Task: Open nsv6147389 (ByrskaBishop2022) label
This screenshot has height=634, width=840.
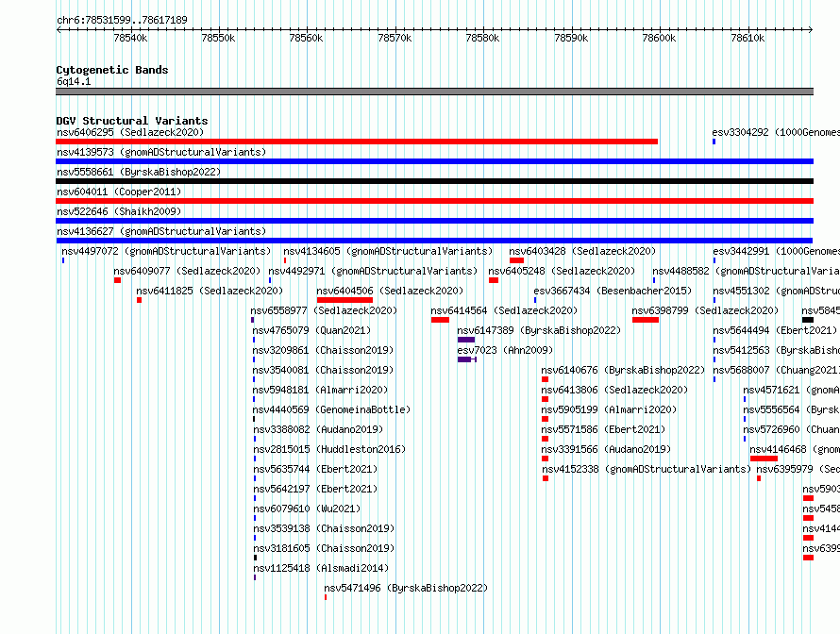Action: (x=539, y=330)
